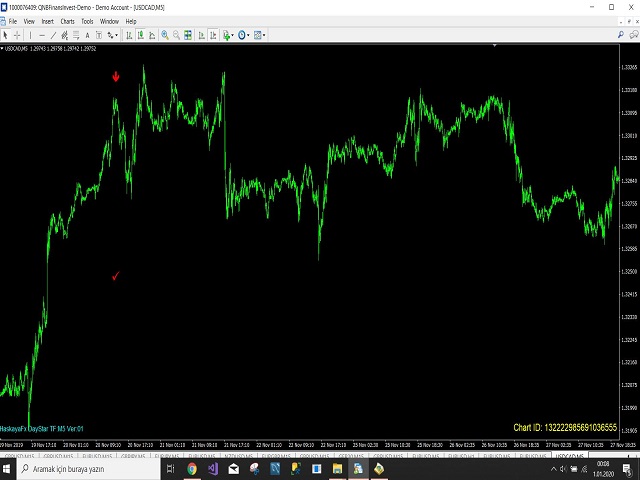The width and height of the screenshot is (640, 480).
Task: Tile chart windows with grid icon
Action: [188, 36]
